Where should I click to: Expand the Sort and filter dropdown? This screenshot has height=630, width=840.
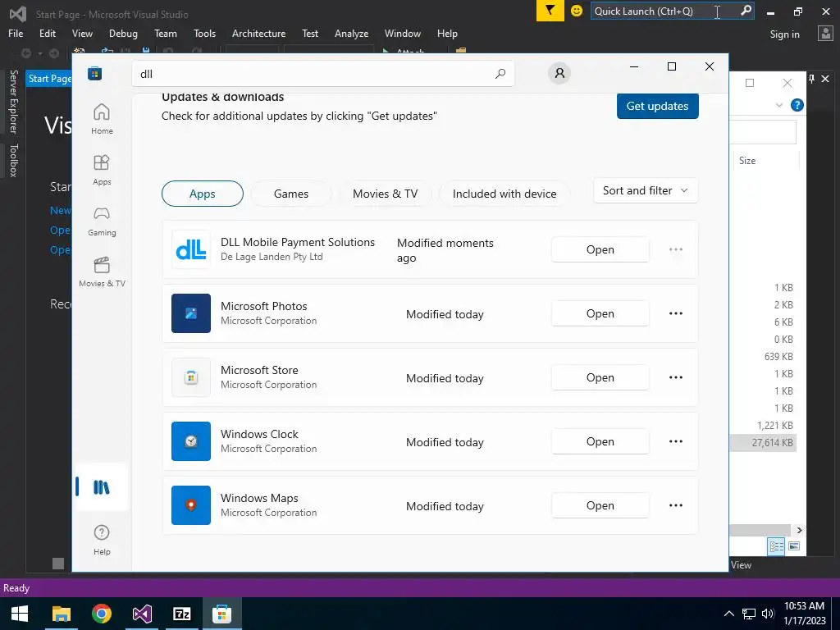tap(646, 190)
